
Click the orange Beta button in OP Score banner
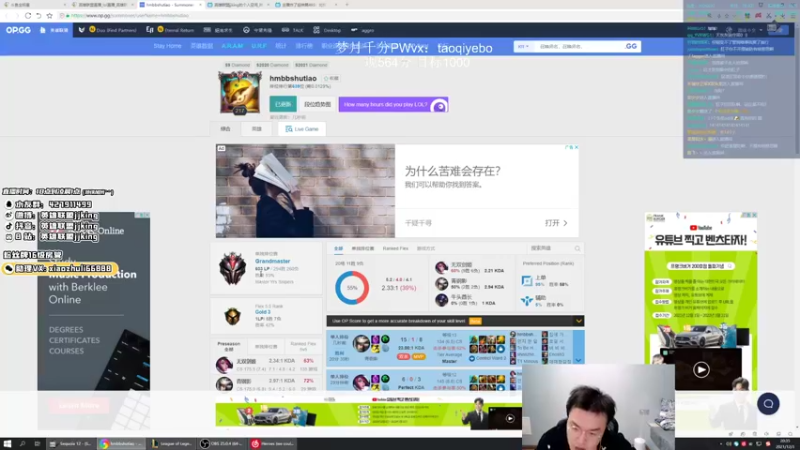tap(475, 321)
